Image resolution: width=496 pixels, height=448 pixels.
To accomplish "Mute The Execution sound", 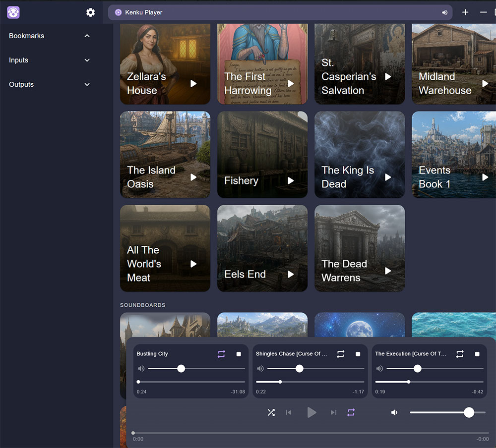I will click(x=379, y=368).
